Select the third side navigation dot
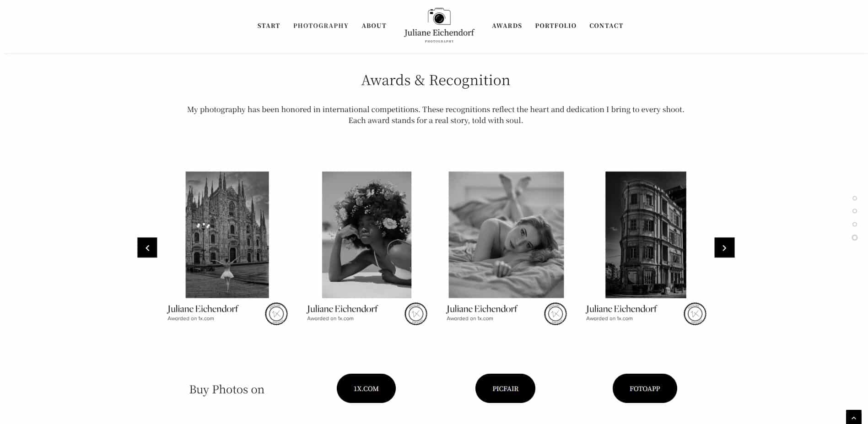This screenshot has height=424, width=868. click(854, 224)
